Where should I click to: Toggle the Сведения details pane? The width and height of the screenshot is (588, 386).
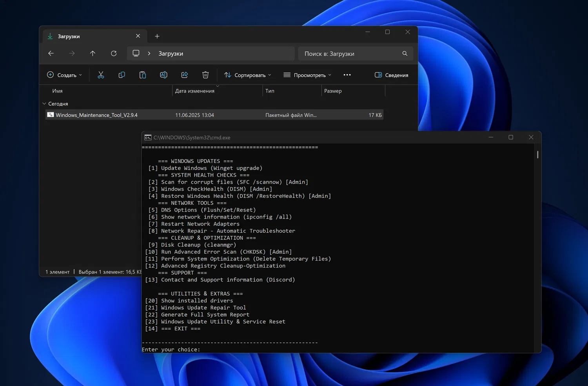pos(391,75)
